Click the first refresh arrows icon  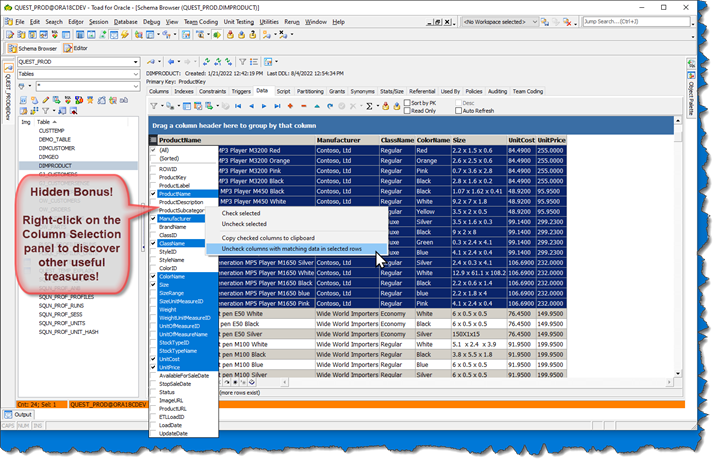click(207, 62)
